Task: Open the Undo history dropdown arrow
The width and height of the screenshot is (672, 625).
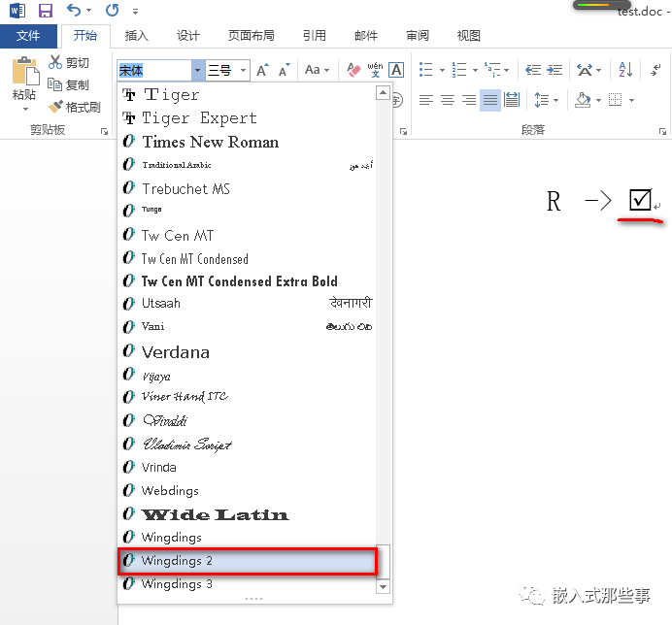Action: pyautogui.click(x=88, y=11)
